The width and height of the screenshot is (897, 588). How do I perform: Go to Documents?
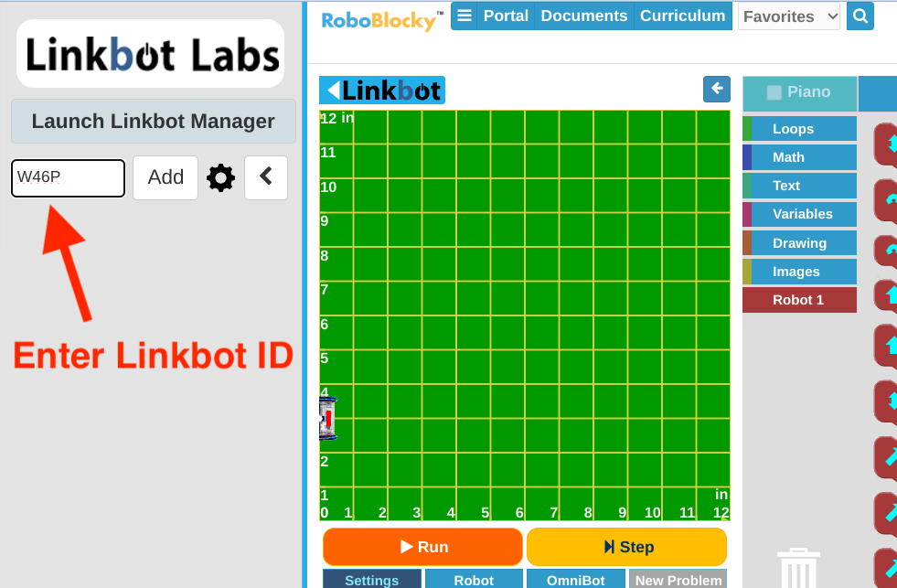(584, 16)
